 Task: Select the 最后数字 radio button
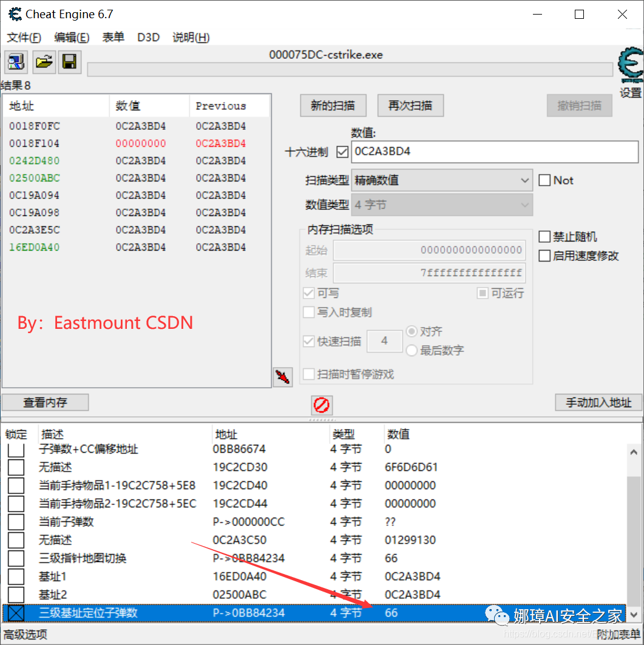point(412,351)
